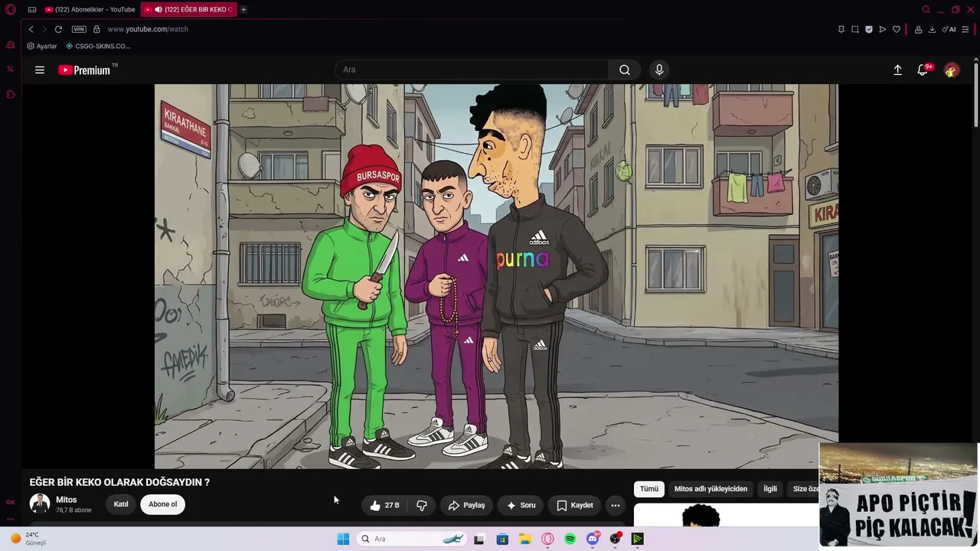Open a new browser tab
Image resolution: width=980 pixels, height=551 pixels.
243,10
